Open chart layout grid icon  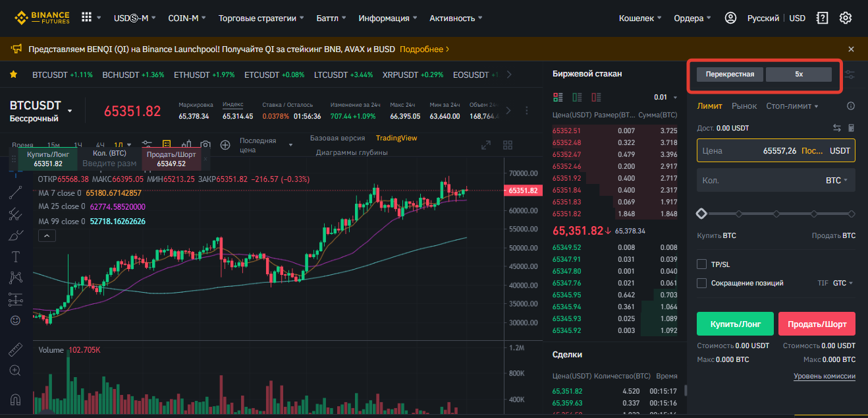pos(508,145)
